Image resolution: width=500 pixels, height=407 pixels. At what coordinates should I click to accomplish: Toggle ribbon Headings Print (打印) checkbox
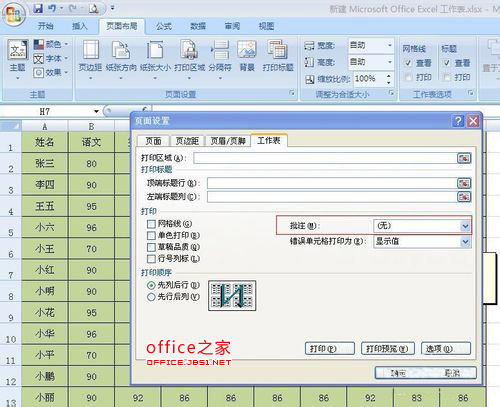pos(447,77)
